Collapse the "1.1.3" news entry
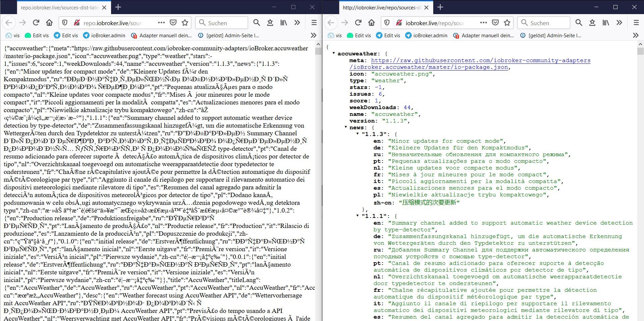 tap(357, 134)
